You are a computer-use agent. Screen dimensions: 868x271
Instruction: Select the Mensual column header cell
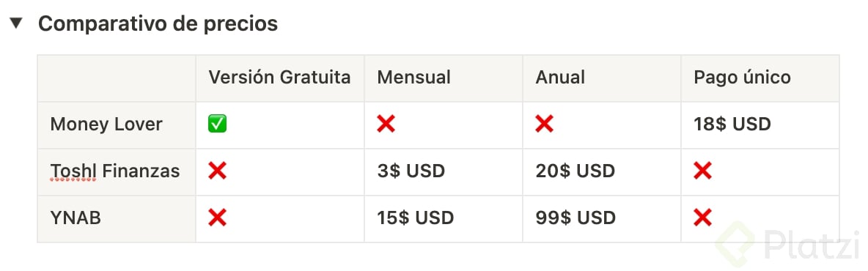(x=444, y=78)
